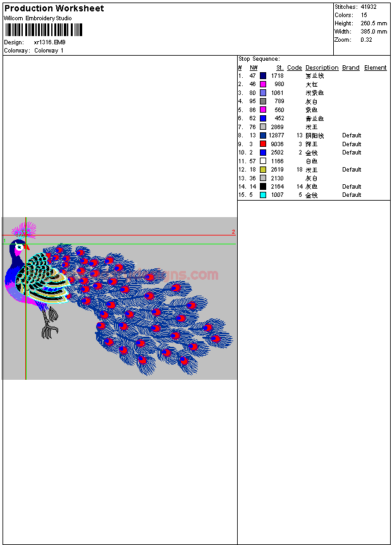This screenshot has width=392, height=545.
Task: Click the St. column header
Action: [279, 68]
